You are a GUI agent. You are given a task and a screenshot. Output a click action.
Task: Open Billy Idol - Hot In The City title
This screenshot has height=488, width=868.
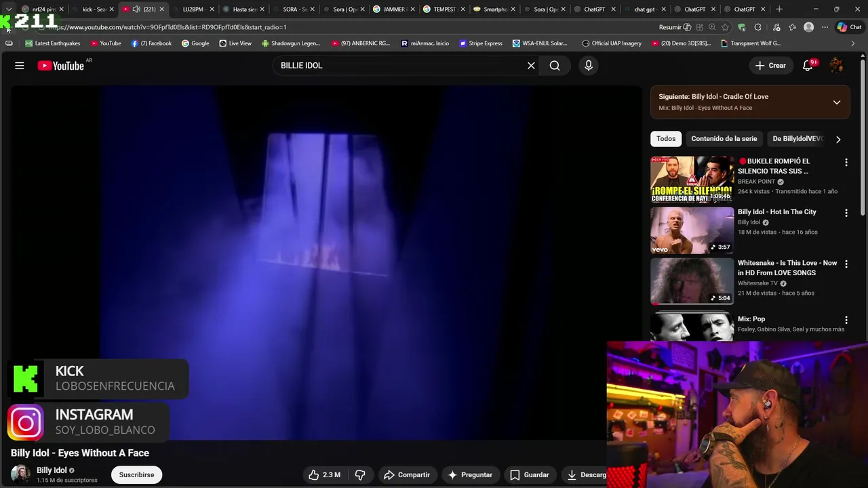coord(777,212)
